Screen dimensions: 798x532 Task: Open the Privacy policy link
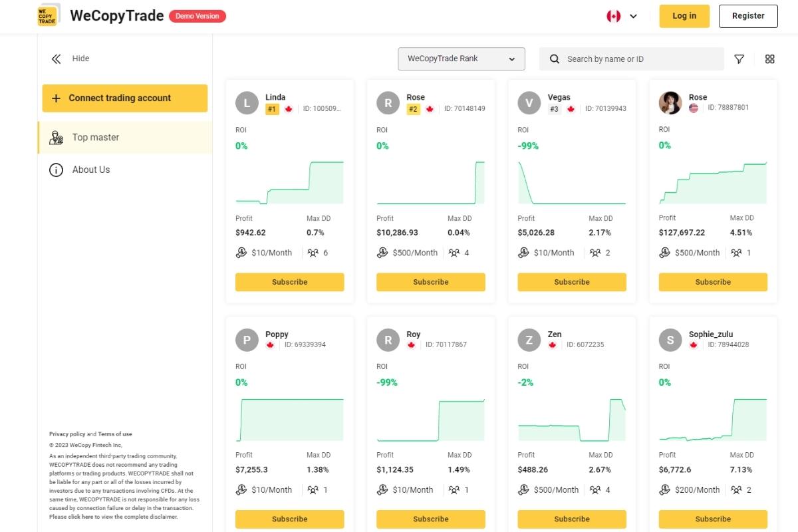(67, 434)
